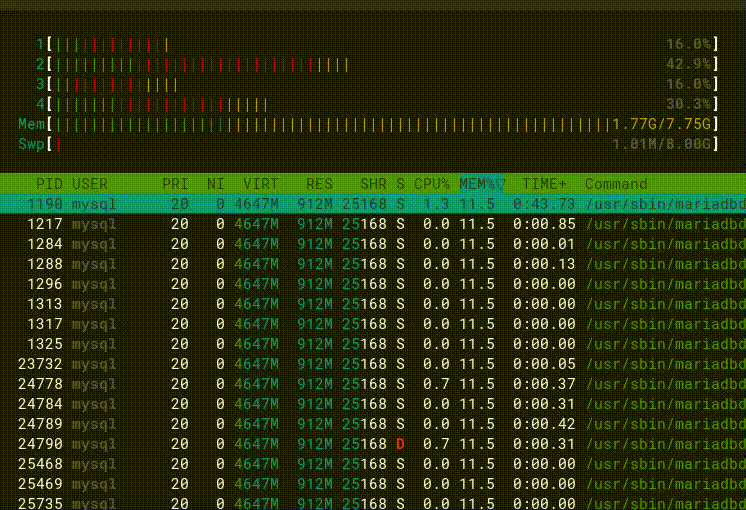
Task: Click the red D state of process 24790
Action: (x=401, y=444)
